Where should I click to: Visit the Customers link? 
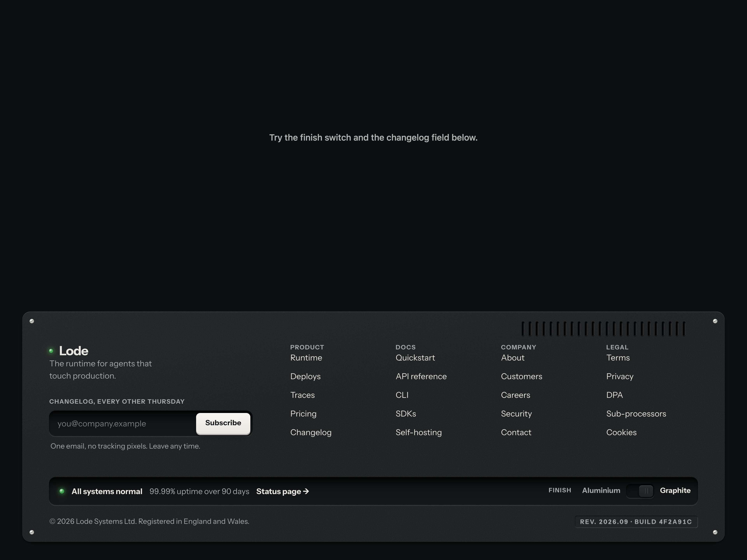click(x=522, y=376)
